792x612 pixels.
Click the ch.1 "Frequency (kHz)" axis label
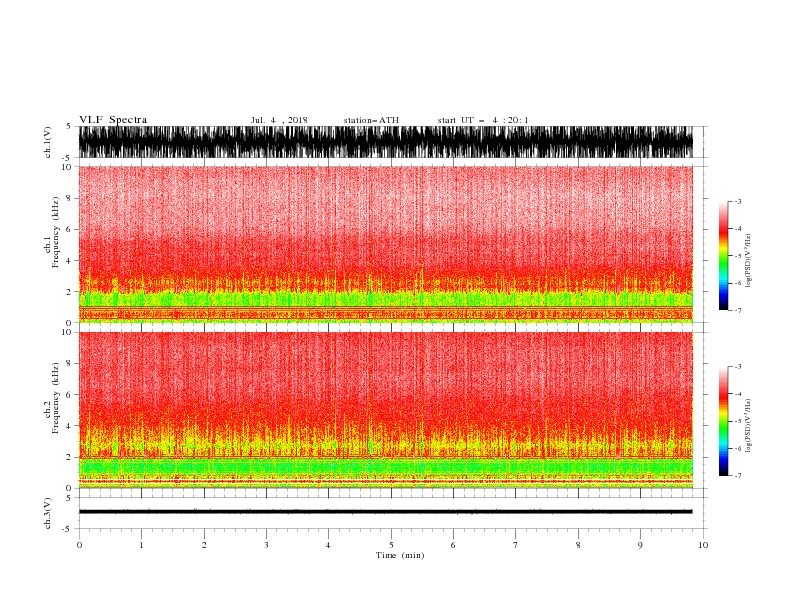click(56, 232)
